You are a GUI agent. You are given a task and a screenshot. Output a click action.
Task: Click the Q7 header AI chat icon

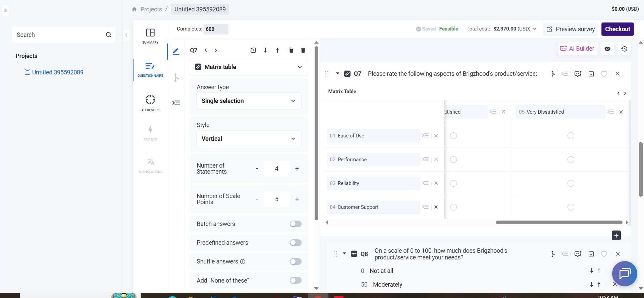(578, 74)
